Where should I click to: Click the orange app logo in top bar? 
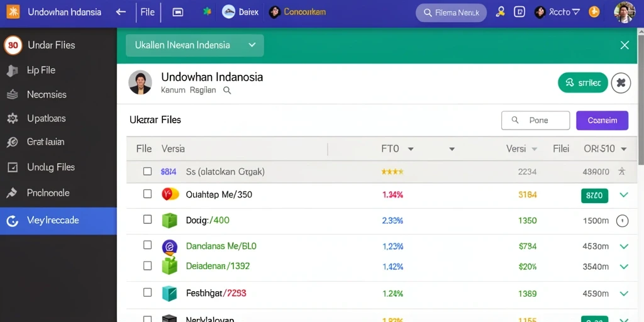[x=13, y=12]
